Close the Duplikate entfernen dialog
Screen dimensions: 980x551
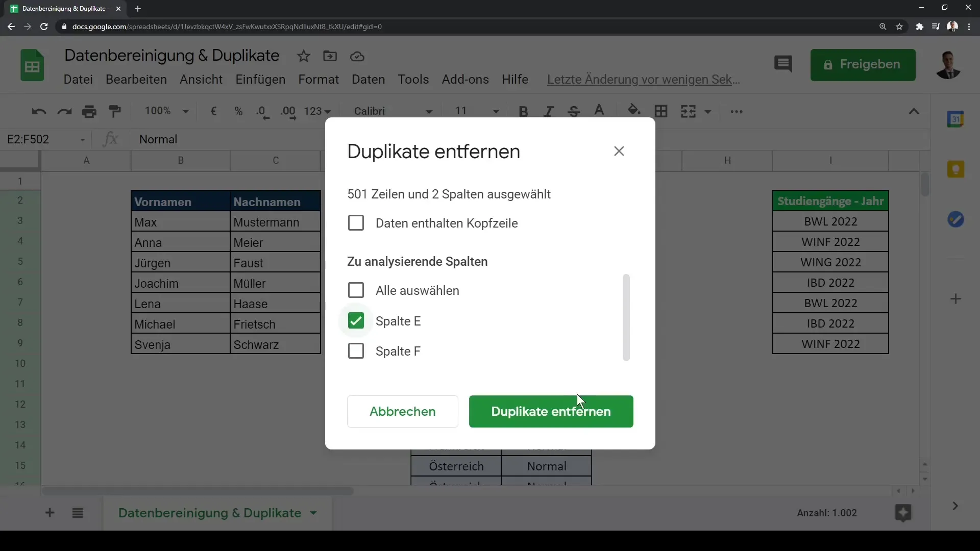(x=619, y=151)
